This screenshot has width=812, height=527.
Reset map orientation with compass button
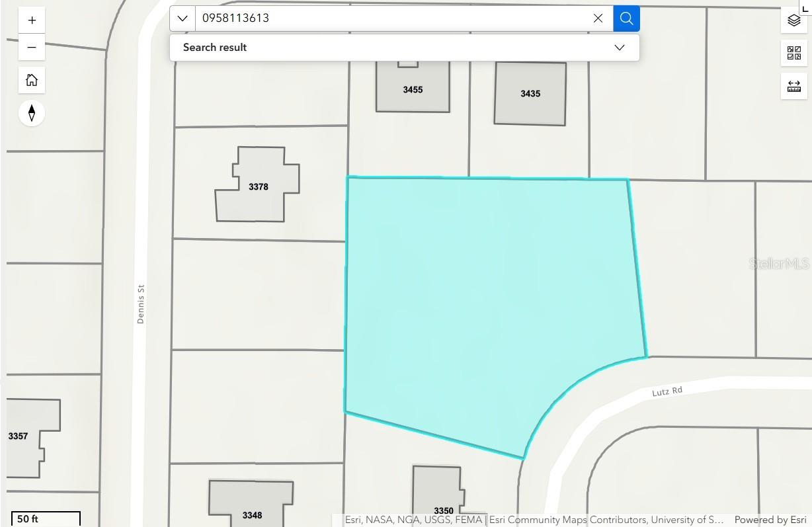[32, 113]
